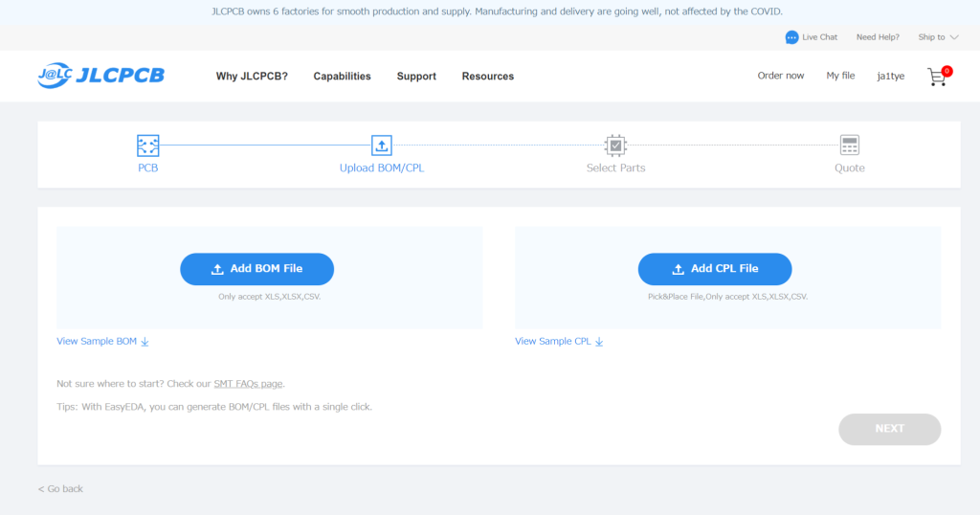Click the Quote calculator step icon

849,146
